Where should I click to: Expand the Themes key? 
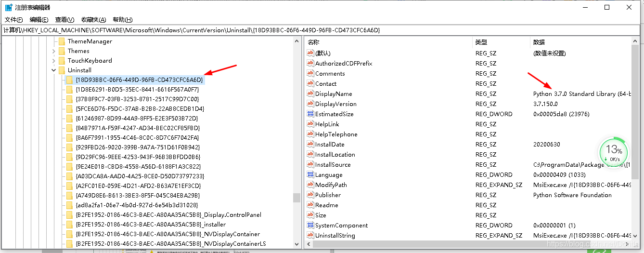point(53,51)
